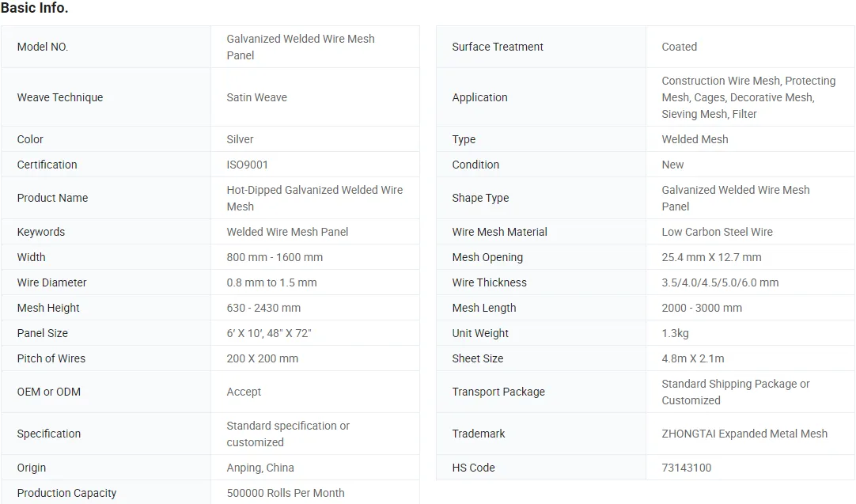
Task: Select the HS Code 73143100 value
Action: point(687,468)
